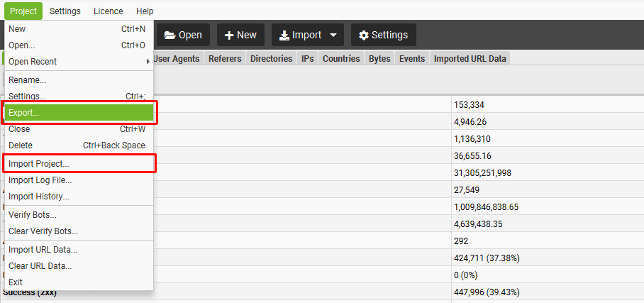
Task: Select the value 424,711 (37.38%)
Action: pos(487,258)
